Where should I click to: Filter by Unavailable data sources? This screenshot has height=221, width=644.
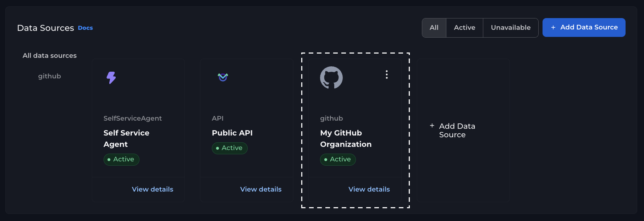510,28
